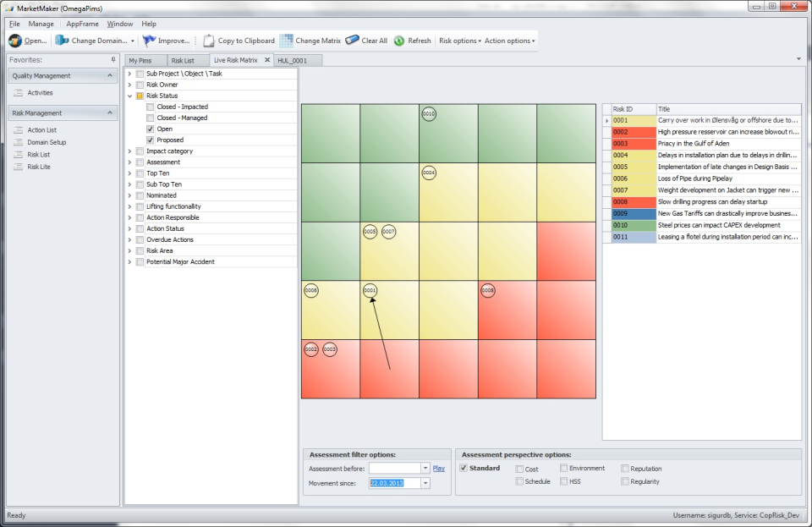Enable the Environment perspective checkbox
The width and height of the screenshot is (812, 527).
pyautogui.click(x=564, y=468)
